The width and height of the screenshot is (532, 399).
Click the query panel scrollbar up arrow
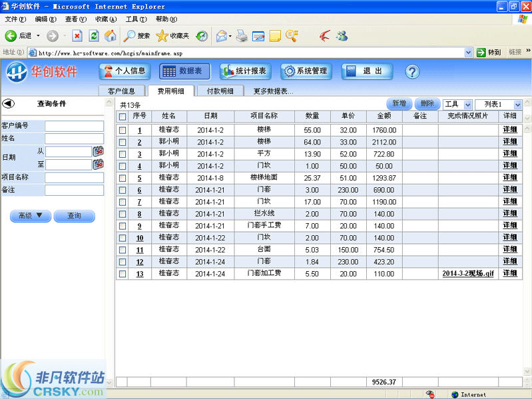point(109,102)
